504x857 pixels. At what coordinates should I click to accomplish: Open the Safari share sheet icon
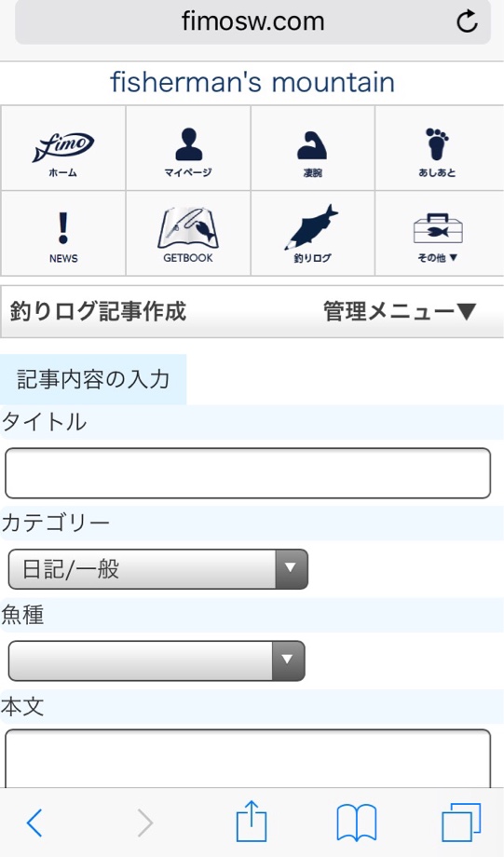click(252, 821)
